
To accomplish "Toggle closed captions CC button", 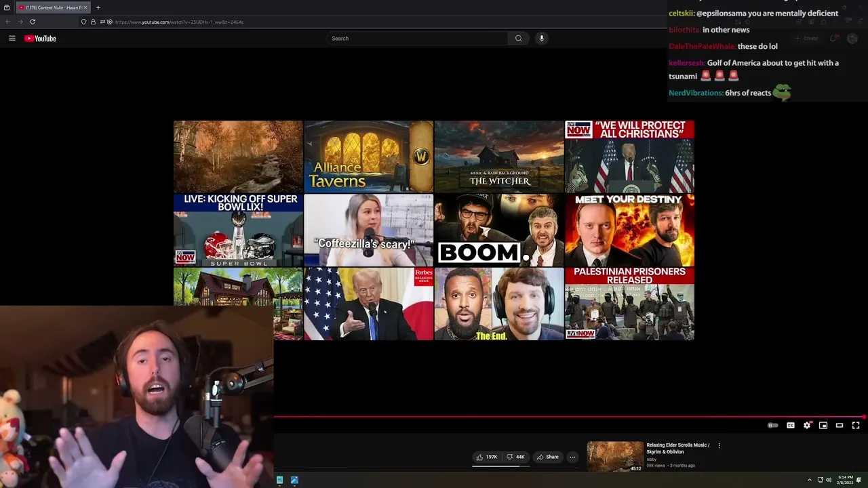I will (x=791, y=426).
